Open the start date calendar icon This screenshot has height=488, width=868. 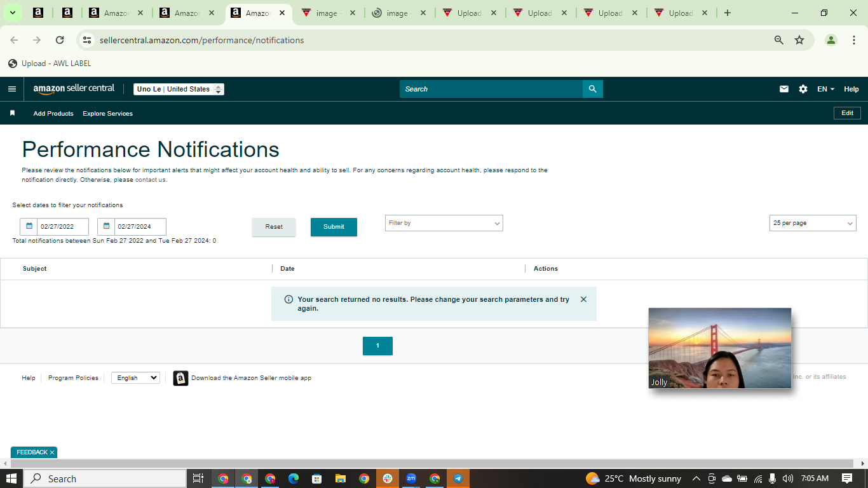[x=29, y=226]
